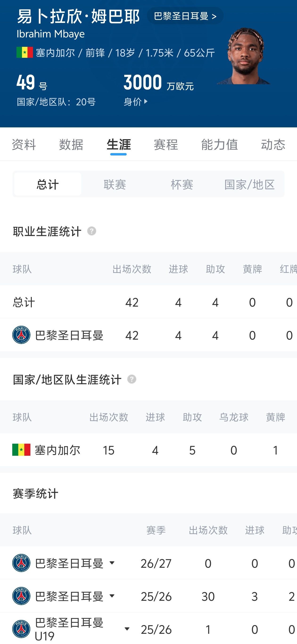Open the 身价 market value details
297x644 pixels.
pos(136,102)
